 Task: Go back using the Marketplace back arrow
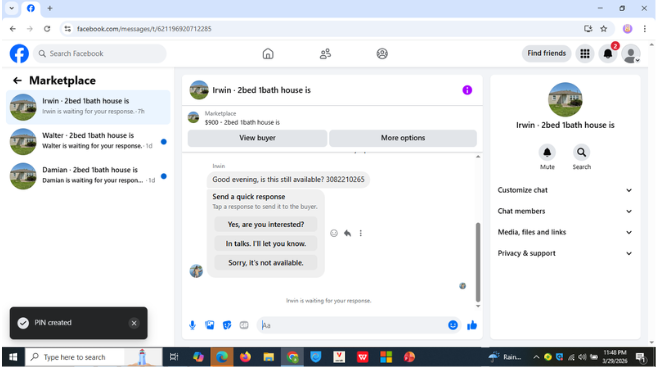click(x=17, y=80)
